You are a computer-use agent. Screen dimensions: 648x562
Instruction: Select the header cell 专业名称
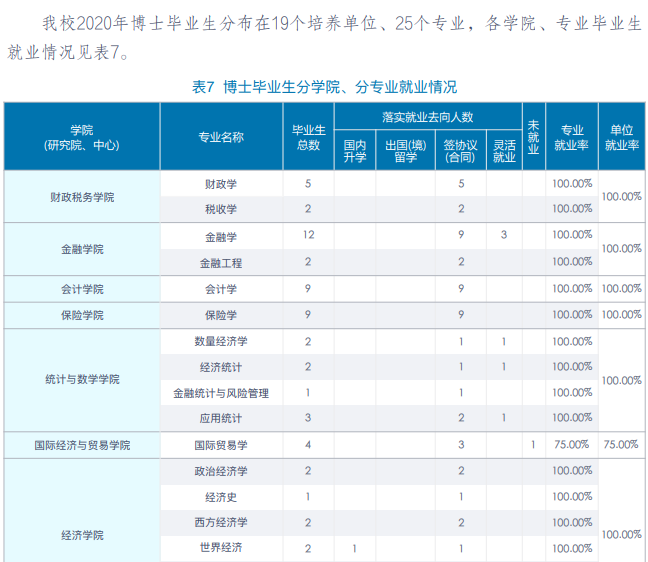[221, 137]
